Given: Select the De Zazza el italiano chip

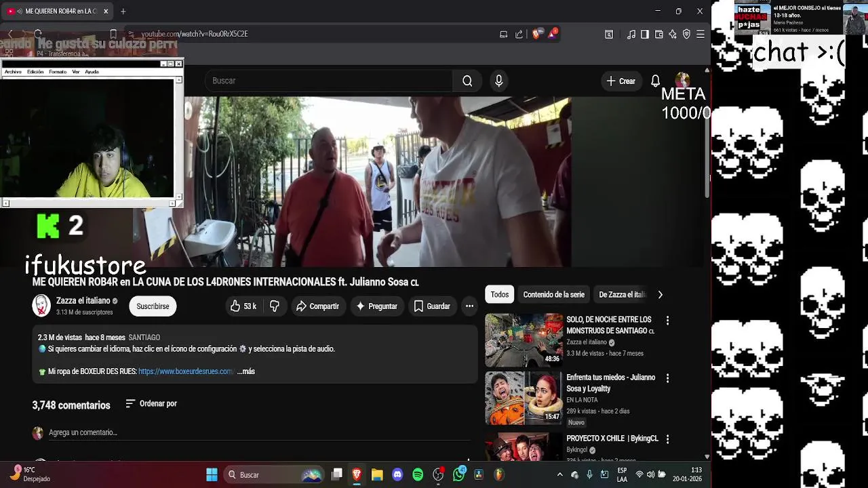Looking at the screenshot, I should tap(622, 295).
